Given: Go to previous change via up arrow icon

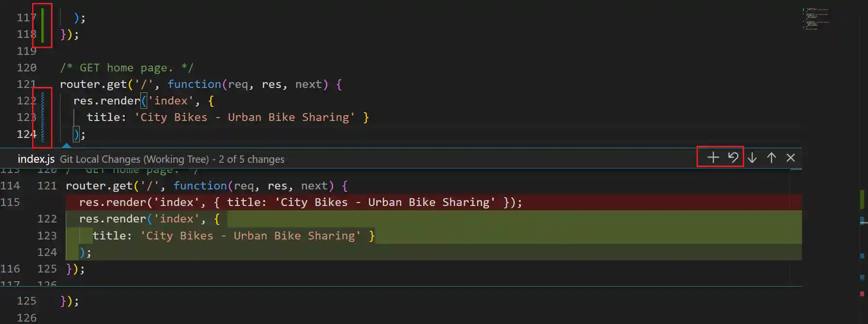Looking at the screenshot, I should pos(771,157).
